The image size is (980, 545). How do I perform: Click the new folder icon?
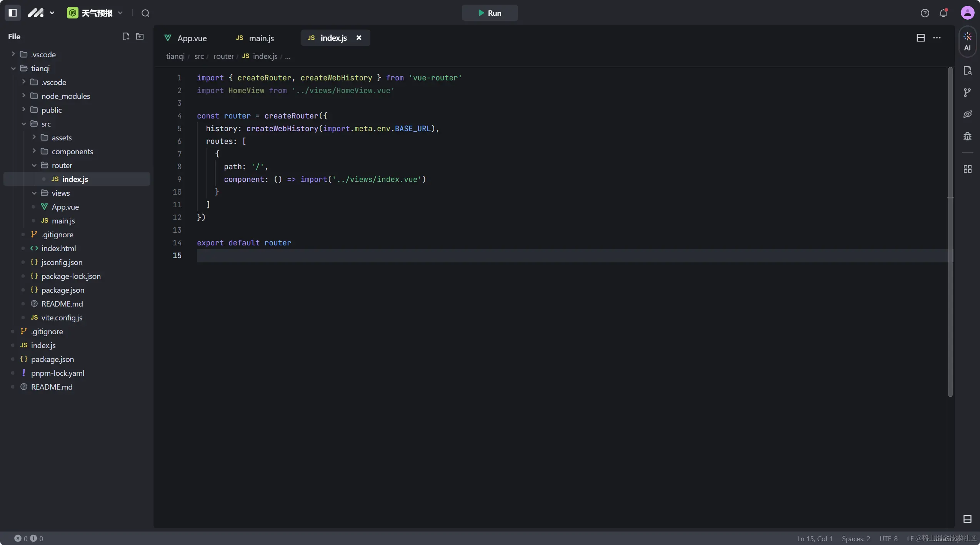coord(140,37)
